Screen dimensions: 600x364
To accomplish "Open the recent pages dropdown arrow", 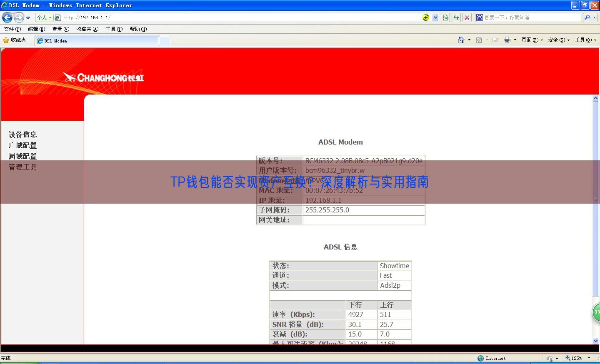I will pyautogui.click(x=28, y=17).
